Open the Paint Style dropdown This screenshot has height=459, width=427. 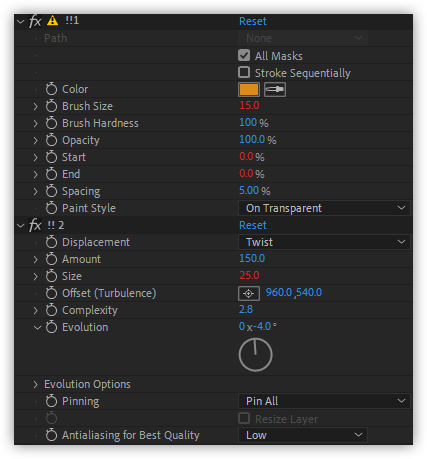click(x=324, y=208)
